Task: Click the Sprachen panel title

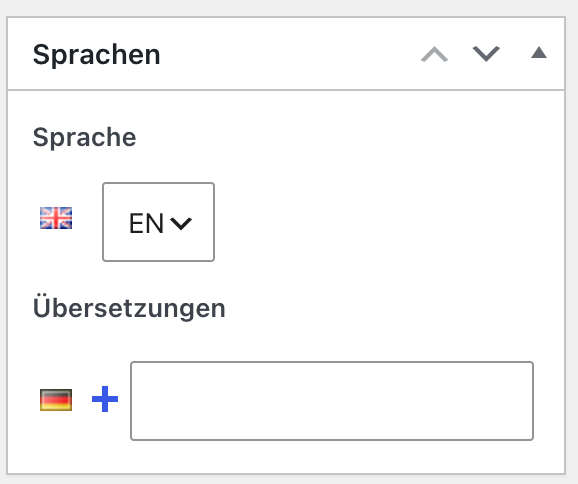Action: [97, 55]
